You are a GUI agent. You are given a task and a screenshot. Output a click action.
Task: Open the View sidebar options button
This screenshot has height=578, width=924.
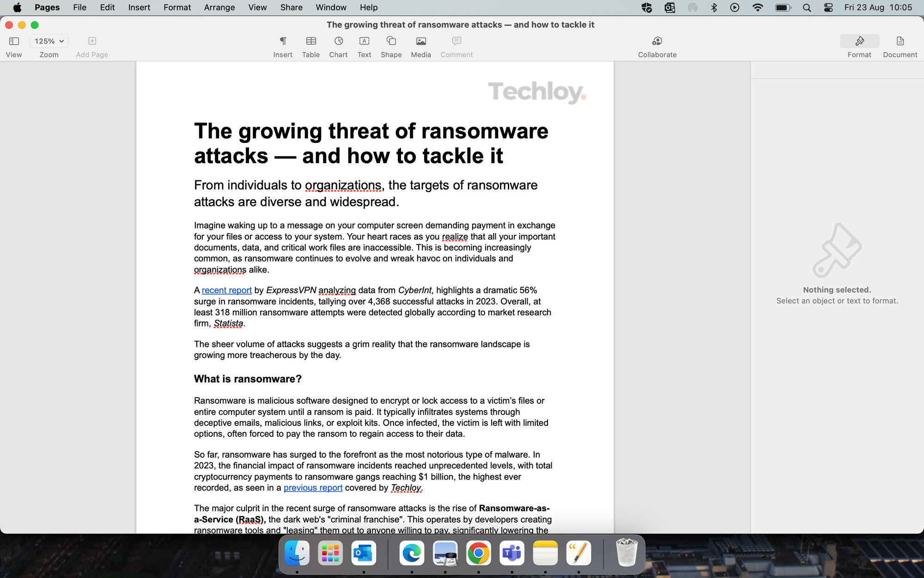click(x=14, y=41)
